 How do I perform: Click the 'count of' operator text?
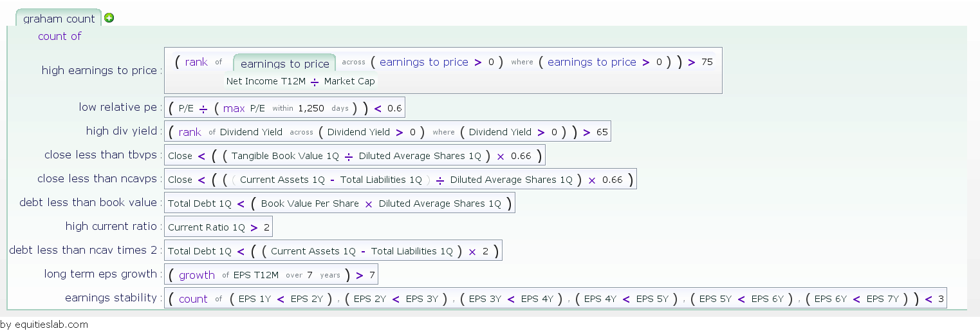tap(59, 36)
